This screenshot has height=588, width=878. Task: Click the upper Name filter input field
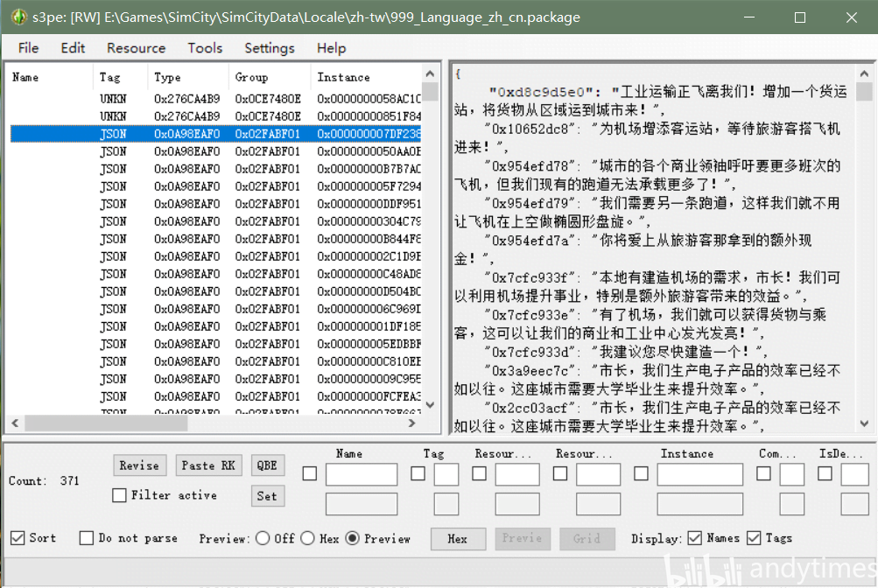coord(362,474)
